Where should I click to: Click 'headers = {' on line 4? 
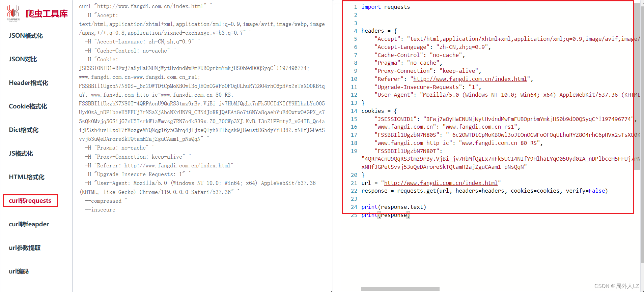coord(379,31)
